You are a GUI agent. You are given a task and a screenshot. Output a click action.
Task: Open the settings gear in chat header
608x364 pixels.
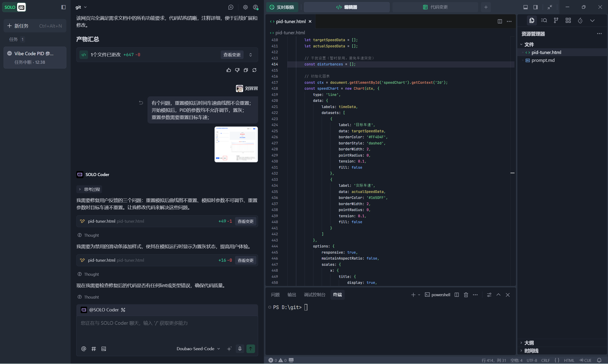pos(245,7)
